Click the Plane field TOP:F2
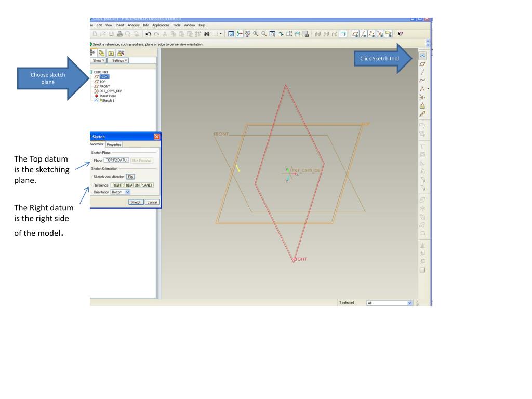The width and height of the screenshot is (532, 399). coord(116,160)
